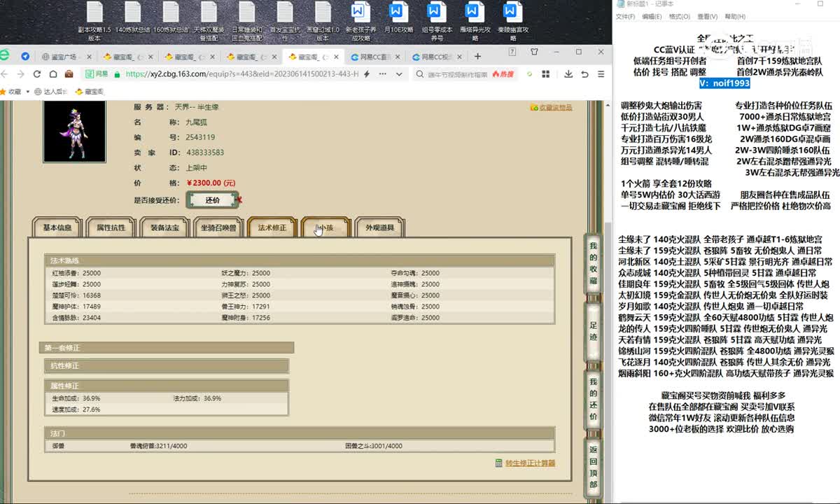Click the browser home icon
Viewport: 840px width, 504px height.
52,73
